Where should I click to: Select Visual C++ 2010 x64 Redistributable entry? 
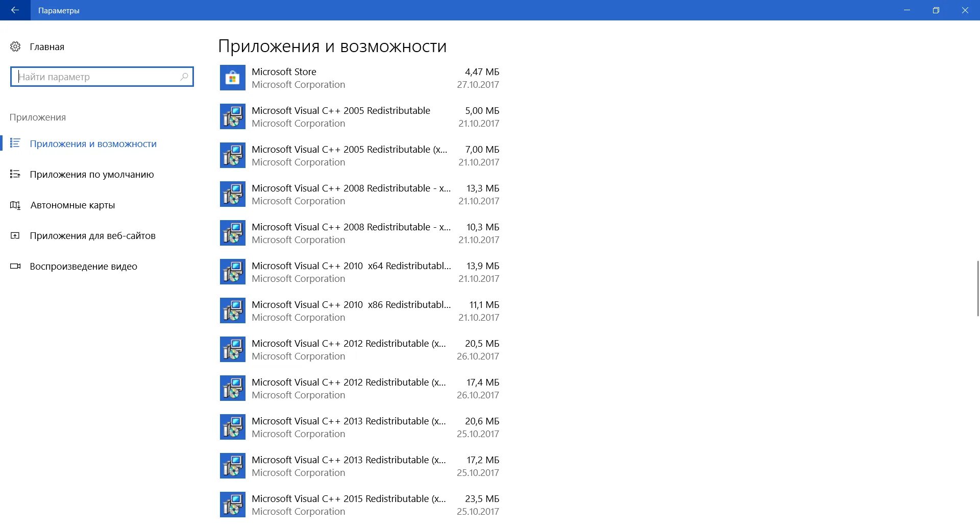pos(359,272)
